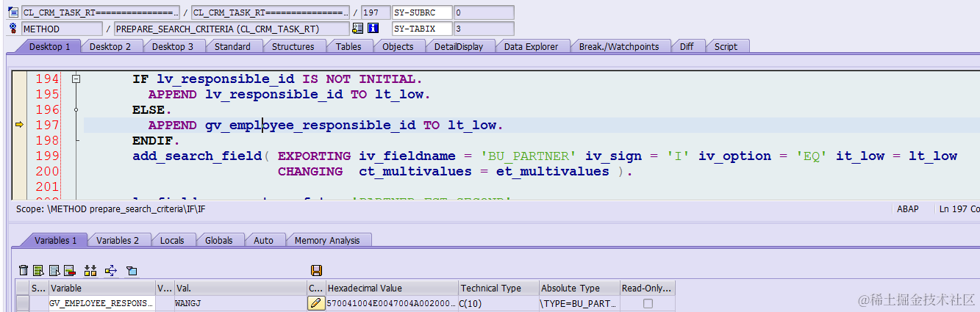Click the yellow current-line arrow at line 197
Viewport: 980px width, 312px height.
tap(20, 126)
